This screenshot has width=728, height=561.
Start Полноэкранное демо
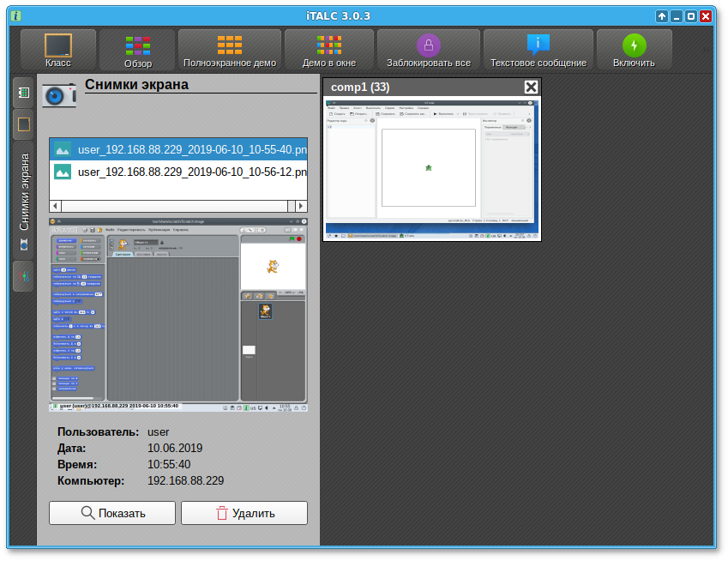point(230,50)
